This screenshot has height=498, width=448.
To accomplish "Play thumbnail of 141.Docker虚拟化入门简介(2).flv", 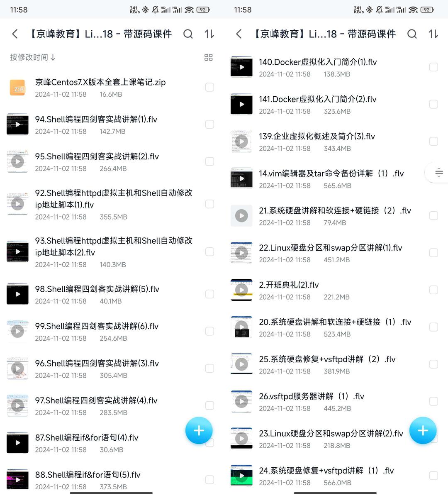I will (241, 104).
